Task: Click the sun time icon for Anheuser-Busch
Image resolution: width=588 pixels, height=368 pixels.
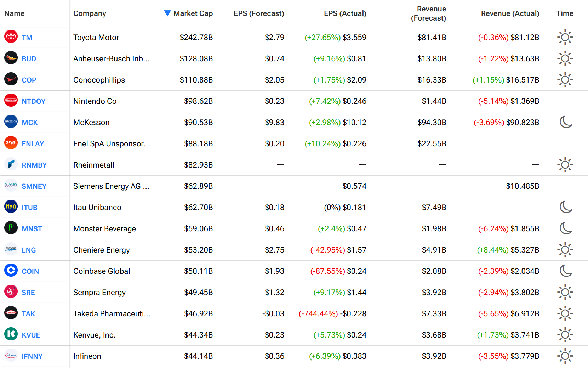Action: click(x=565, y=58)
